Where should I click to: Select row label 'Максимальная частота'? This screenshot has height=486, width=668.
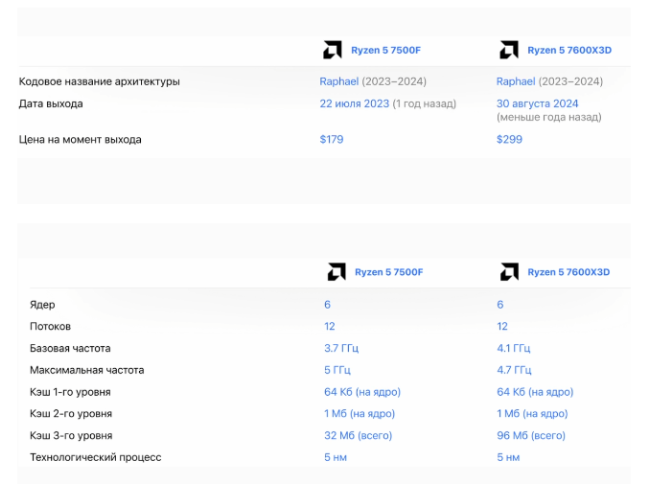tap(87, 370)
